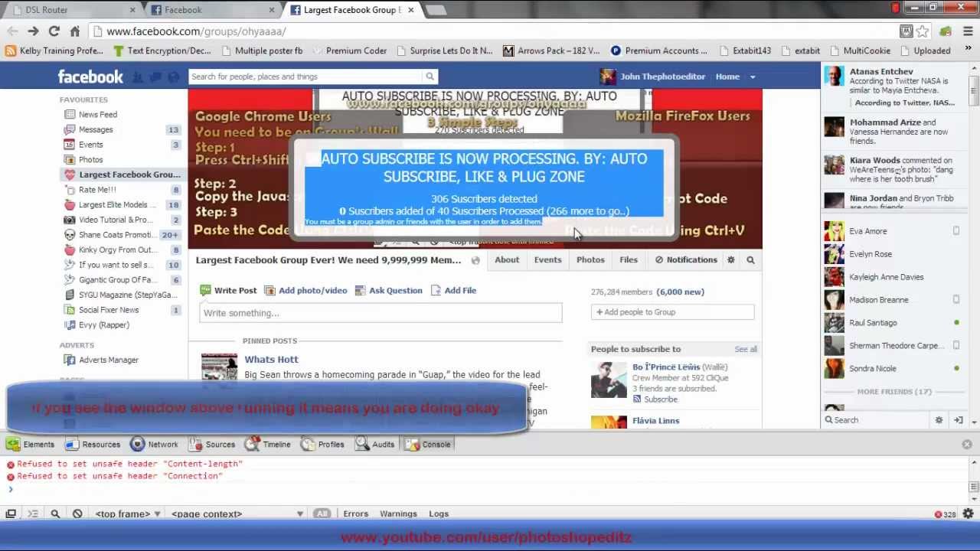The width and height of the screenshot is (980, 551).
Task: Open group settings gear dropdown
Action: pos(731,260)
